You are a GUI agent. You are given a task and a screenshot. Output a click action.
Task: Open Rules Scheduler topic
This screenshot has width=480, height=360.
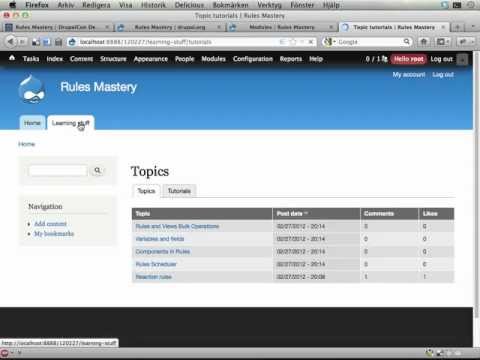point(156,264)
